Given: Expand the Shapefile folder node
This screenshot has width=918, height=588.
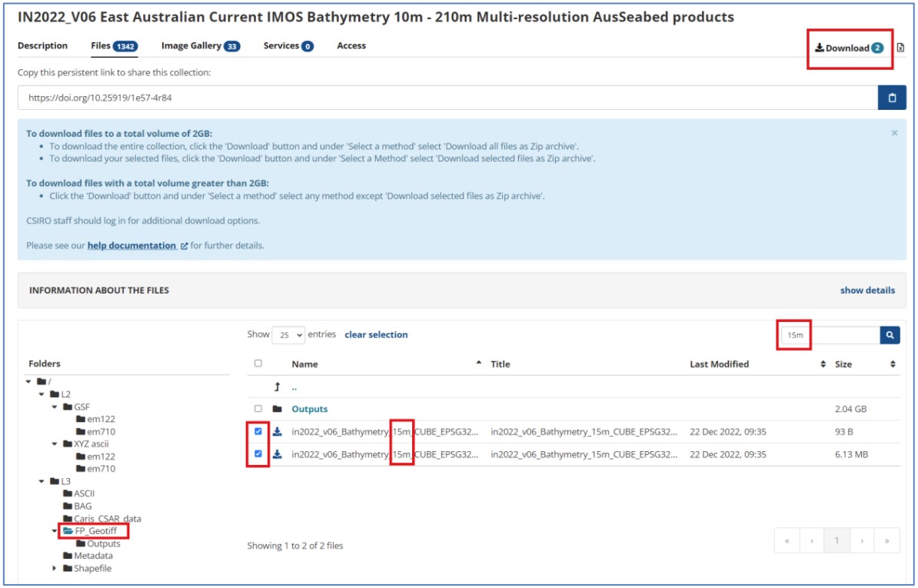Looking at the screenshot, I should tap(55, 568).
